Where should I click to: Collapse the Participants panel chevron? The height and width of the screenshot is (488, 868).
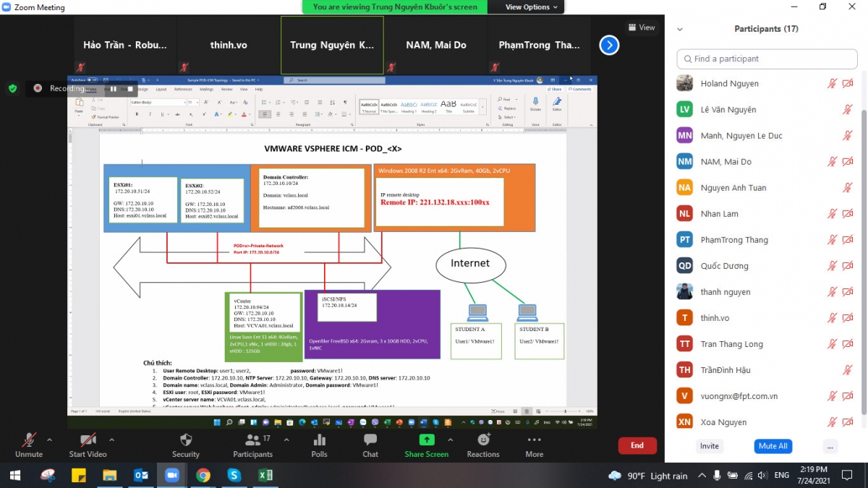pyautogui.click(x=680, y=30)
